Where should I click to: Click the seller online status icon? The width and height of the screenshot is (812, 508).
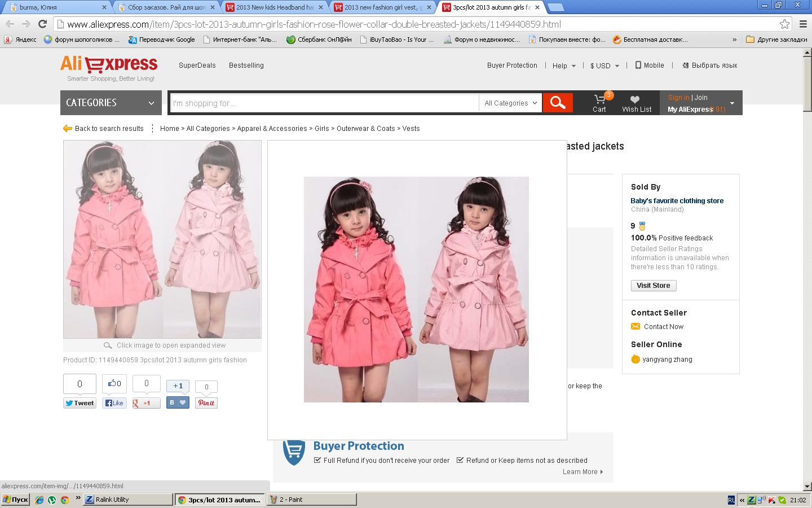tap(636, 360)
